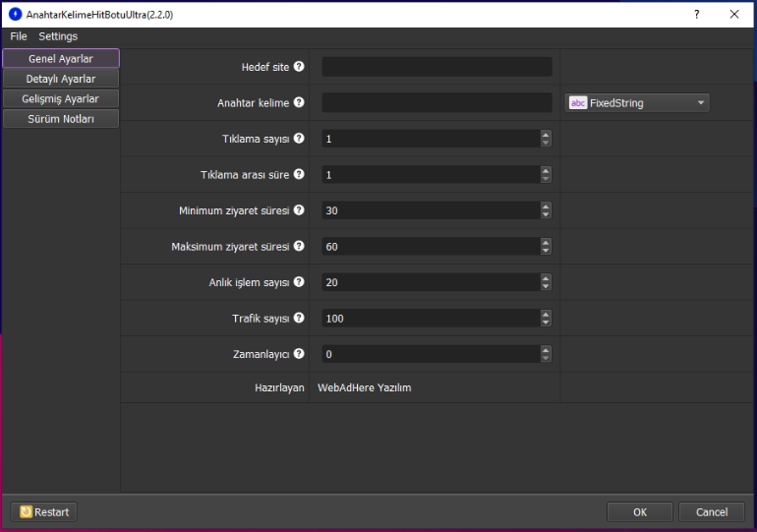
Task: Select the Gelişmiş Ayarlar tab
Action: coord(61,98)
